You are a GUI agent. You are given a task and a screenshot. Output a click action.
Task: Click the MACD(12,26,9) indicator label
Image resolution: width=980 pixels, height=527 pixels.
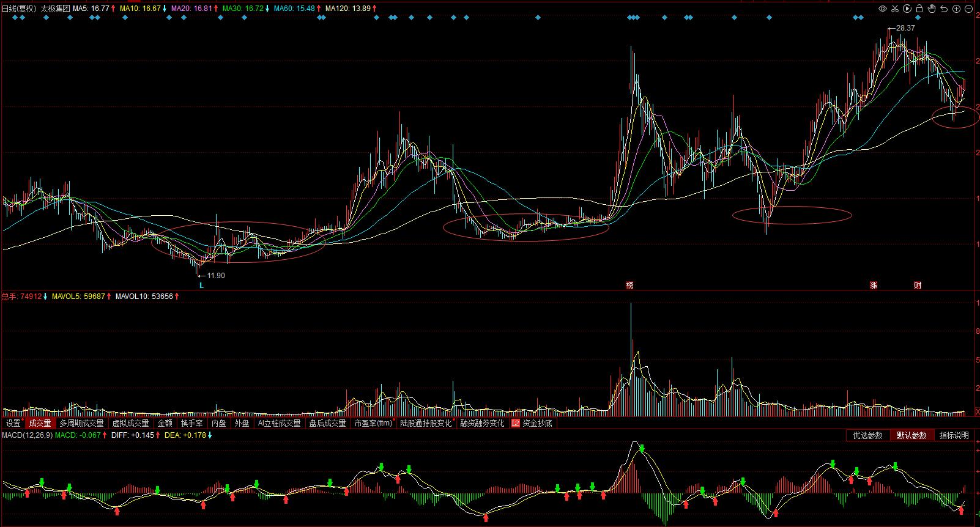point(27,435)
